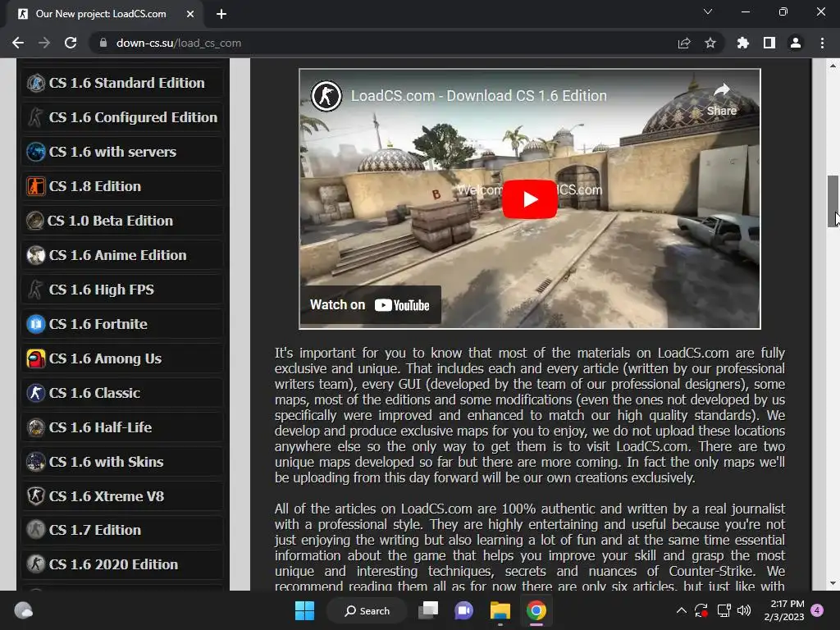
Task: Open CS 1.6 with Skins text link
Action: point(106,462)
